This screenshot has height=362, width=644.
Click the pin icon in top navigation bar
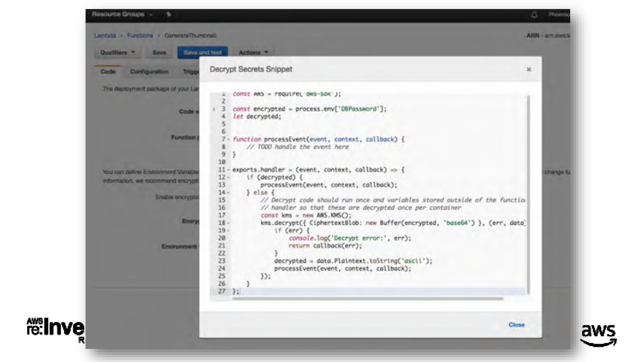pos(168,14)
